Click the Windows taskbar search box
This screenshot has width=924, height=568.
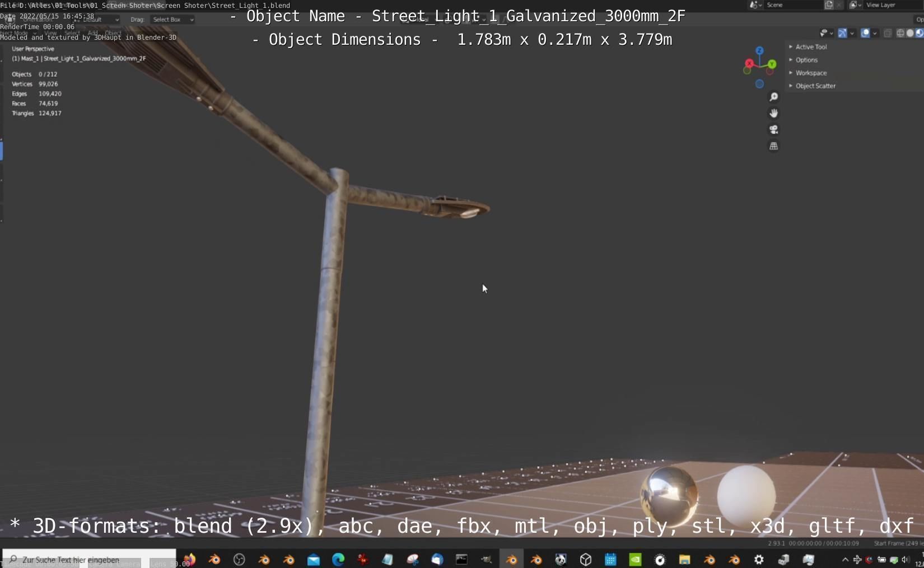[x=89, y=559]
